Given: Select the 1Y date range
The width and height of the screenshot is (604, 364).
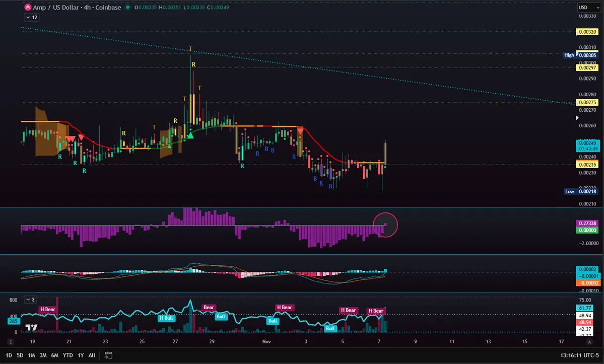Looking at the screenshot, I should tap(81, 355).
